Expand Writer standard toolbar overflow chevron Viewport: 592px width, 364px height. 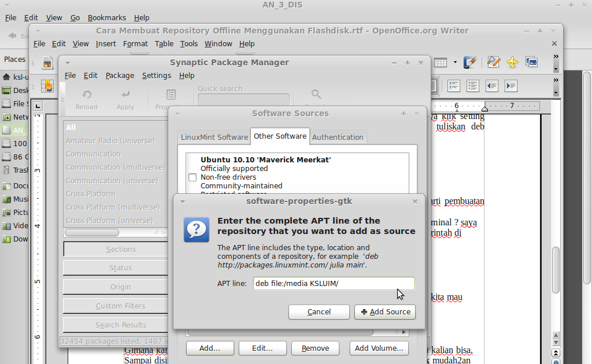point(556,57)
